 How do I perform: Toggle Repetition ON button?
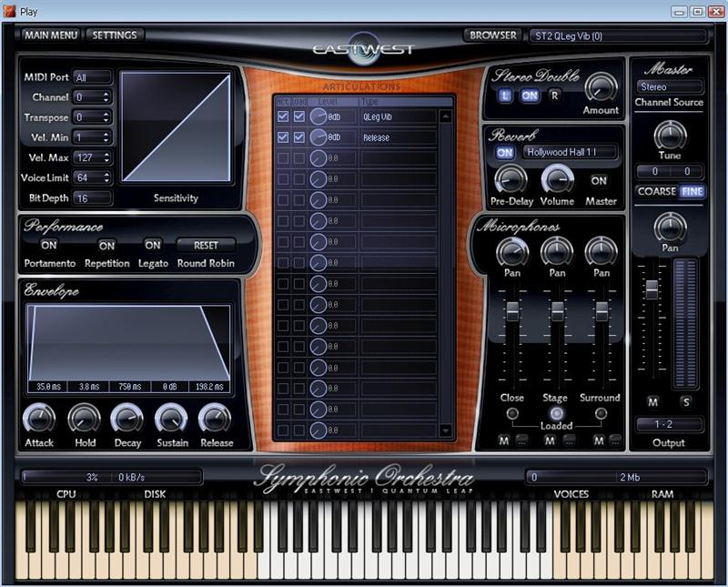106,246
